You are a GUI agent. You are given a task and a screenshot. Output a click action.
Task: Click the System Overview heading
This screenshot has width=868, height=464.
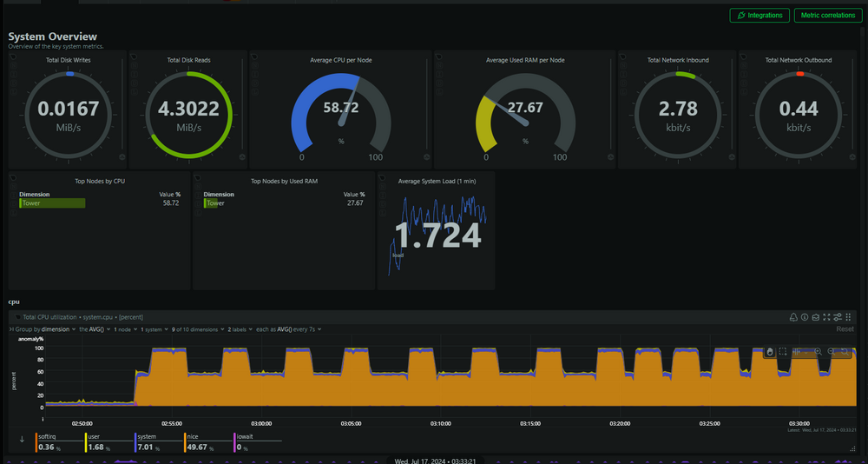[53, 36]
